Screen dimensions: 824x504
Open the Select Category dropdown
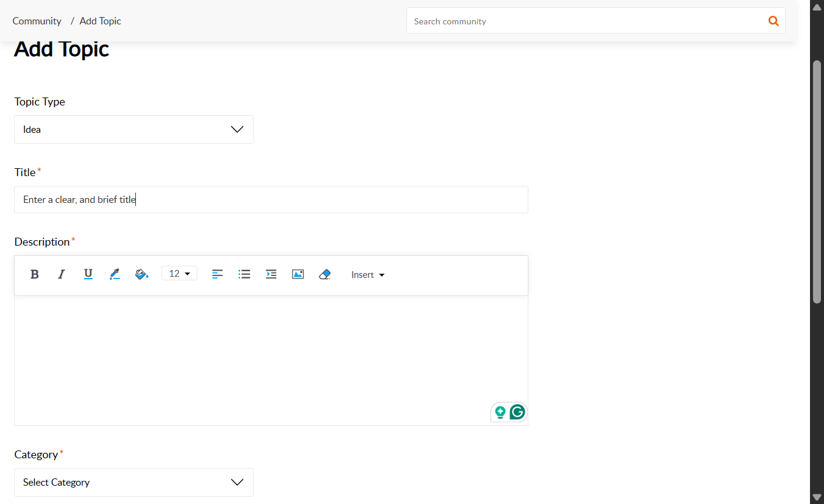coord(133,482)
